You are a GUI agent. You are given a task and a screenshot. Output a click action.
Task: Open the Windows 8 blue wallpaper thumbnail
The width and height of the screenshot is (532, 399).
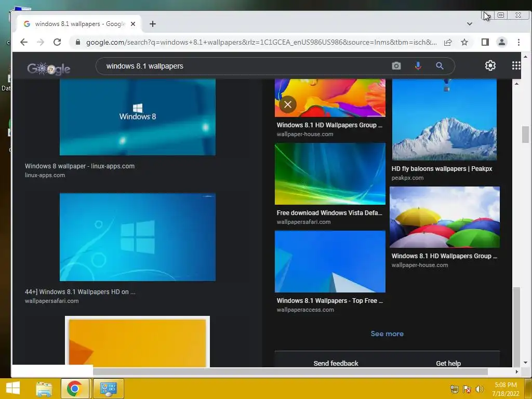137,117
